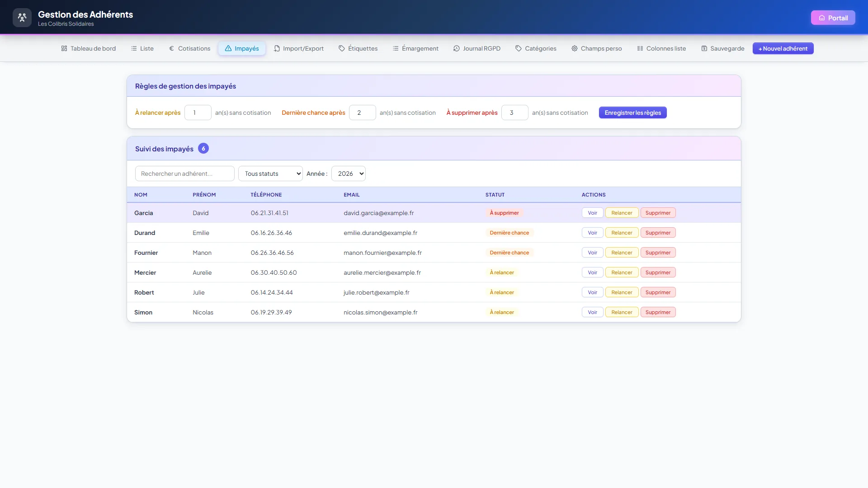Viewport: 868px width, 488px height.
Task: Open the Tous statuts dropdown
Action: tap(270, 174)
